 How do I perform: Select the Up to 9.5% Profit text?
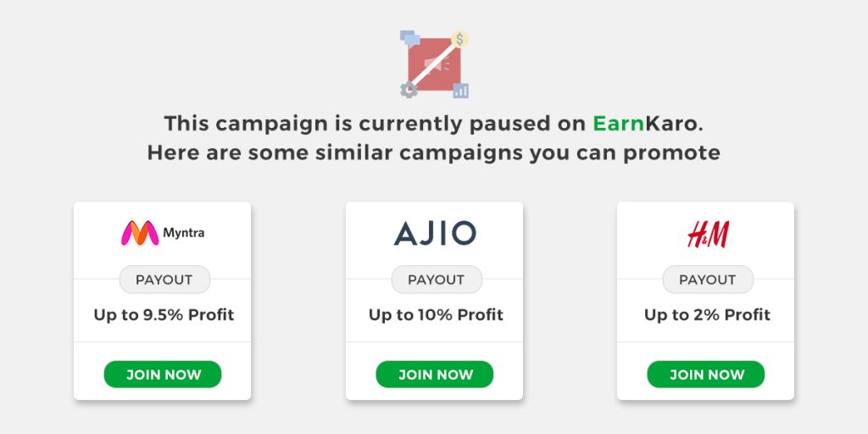pyautogui.click(x=164, y=315)
